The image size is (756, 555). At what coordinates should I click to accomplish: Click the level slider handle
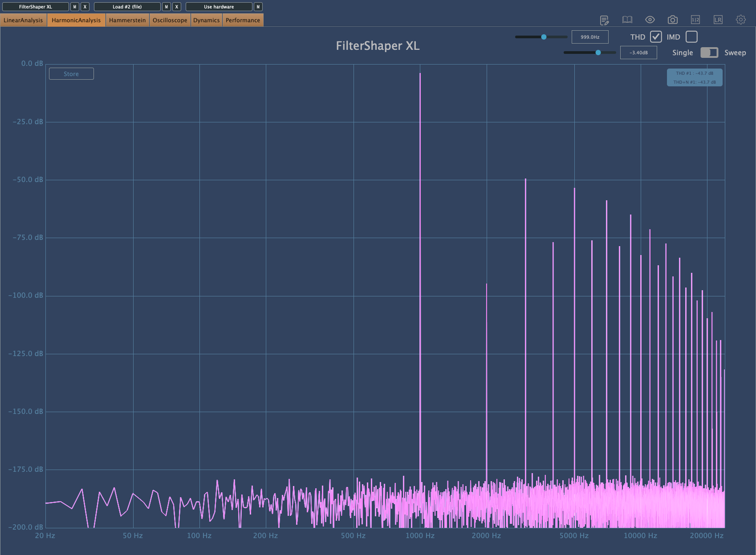click(598, 53)
